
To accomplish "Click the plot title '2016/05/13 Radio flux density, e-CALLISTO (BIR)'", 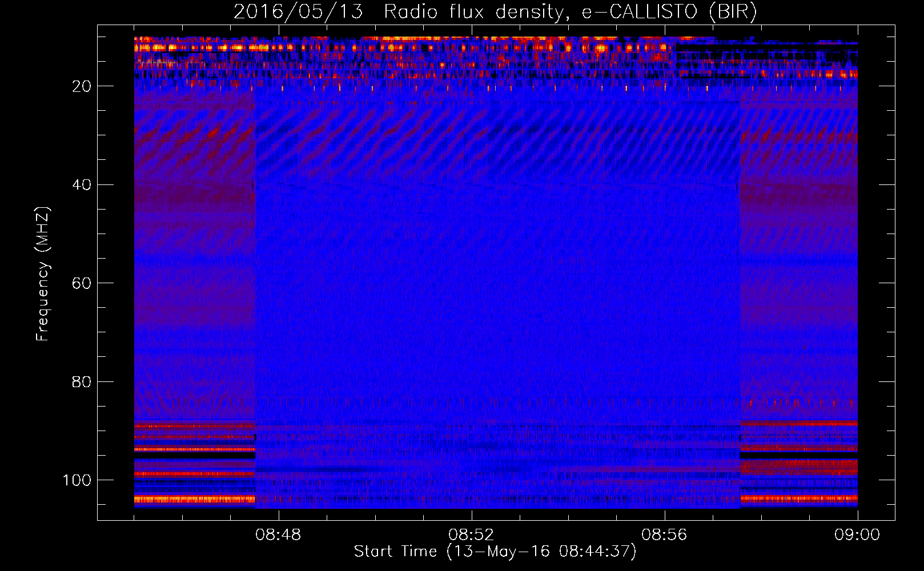I will tap(495, 12).
